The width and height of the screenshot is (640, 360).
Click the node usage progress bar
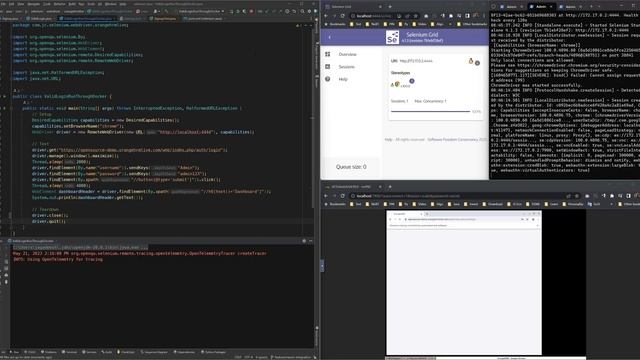[430, 111]
